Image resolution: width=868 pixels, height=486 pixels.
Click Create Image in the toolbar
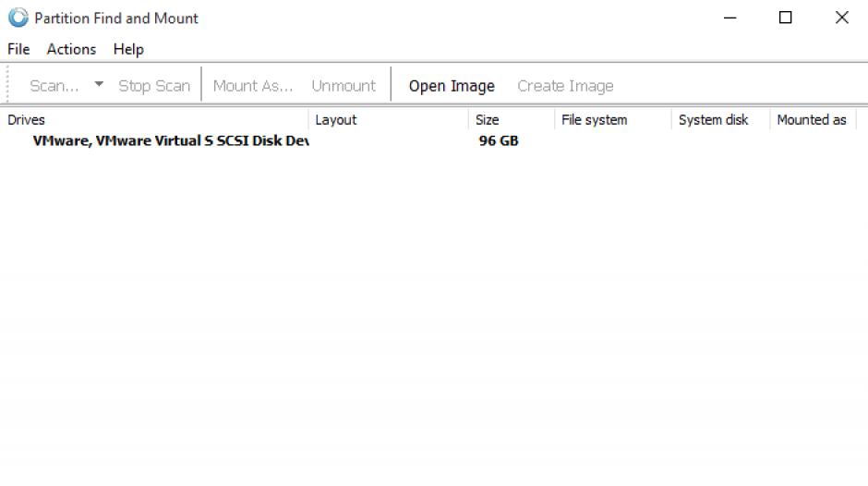pyautogui.click(x=565, y=86)
